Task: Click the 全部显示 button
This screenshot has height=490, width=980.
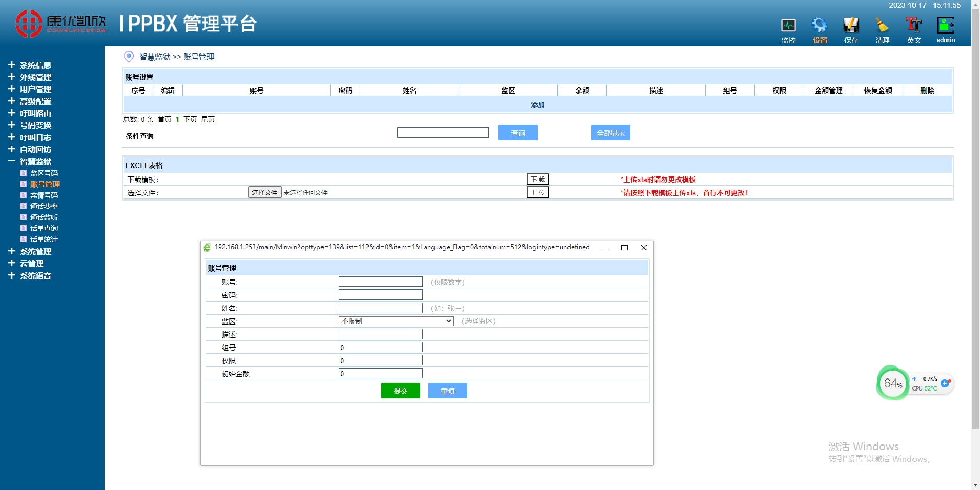Action: pos(610,132)
